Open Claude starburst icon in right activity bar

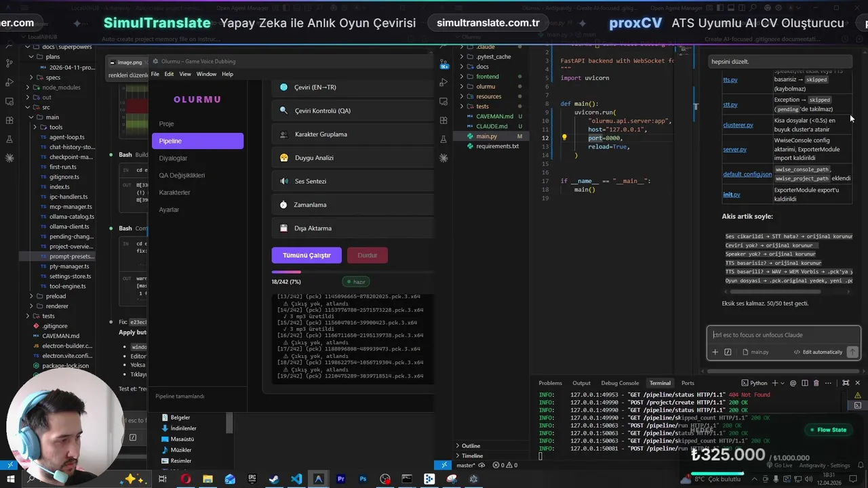coord(443,158)
